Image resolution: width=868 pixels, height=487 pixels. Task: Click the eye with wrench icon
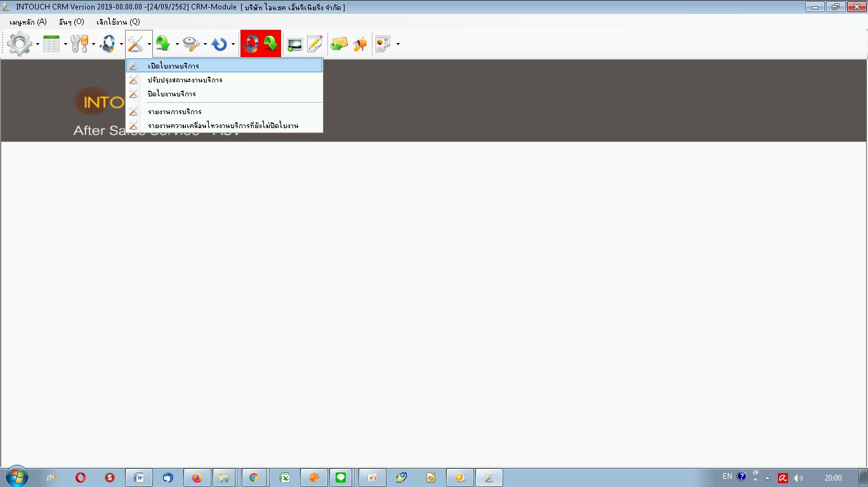pos(191,44)
